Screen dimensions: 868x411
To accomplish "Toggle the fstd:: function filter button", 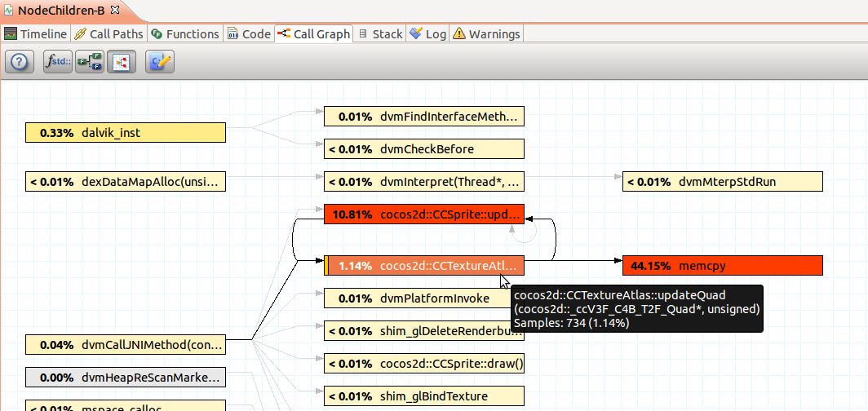I will (x=58, y=61).
